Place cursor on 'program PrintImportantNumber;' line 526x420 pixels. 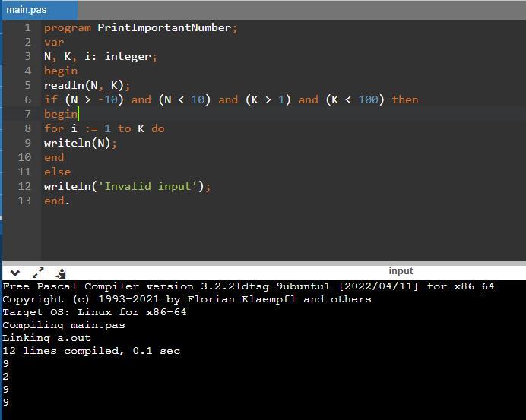pyautogui.click(x=141, y=27)
